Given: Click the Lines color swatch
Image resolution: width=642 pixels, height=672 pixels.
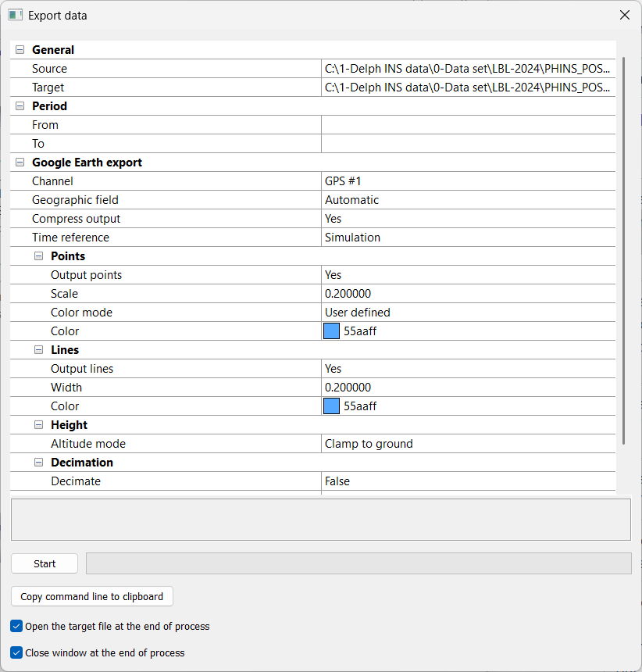Looking at the screenshot, I should [x=332, y=406].
